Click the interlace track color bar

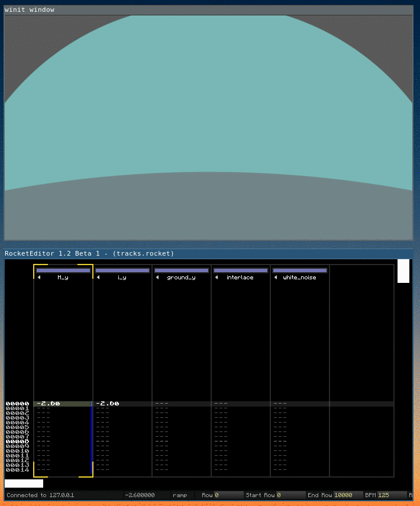coord(241,270)
